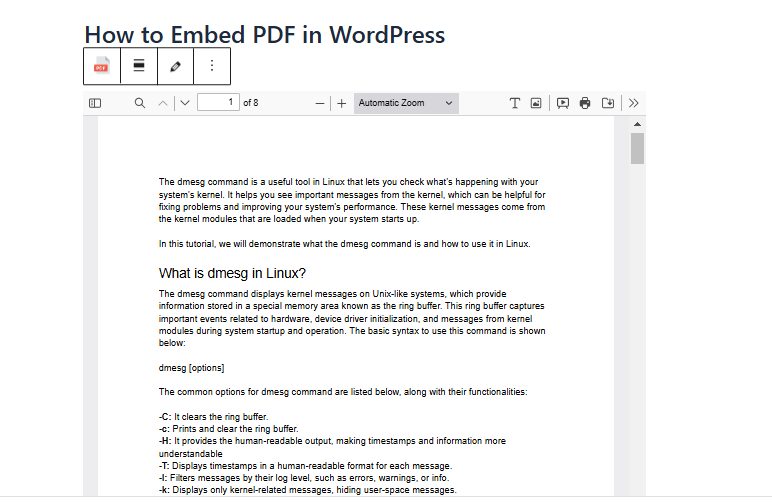Switch to presentation mode
This screenshot has width=772, height=503.
click(563, 103)
